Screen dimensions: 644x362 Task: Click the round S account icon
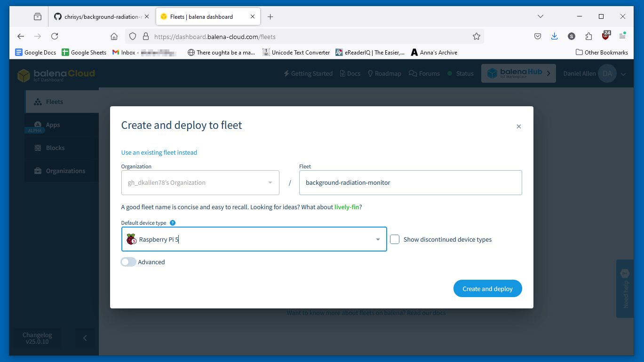(572, 36)
